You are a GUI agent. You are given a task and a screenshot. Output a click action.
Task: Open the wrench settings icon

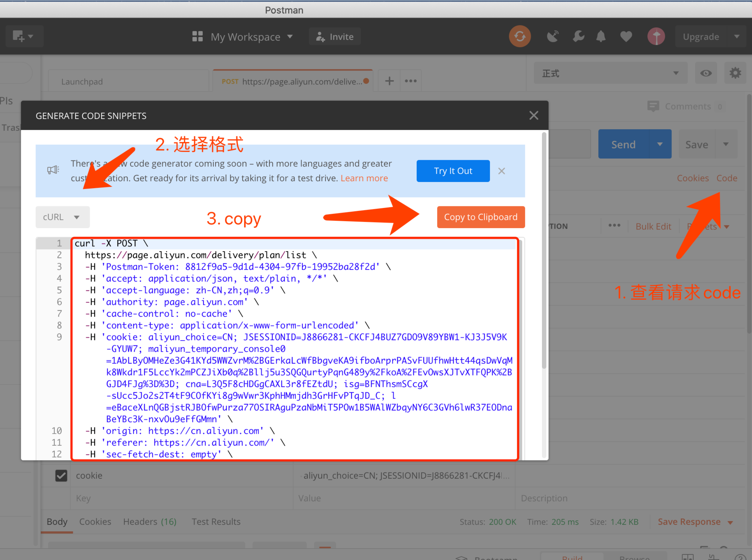pyautogui.click(x=578, y=36)
